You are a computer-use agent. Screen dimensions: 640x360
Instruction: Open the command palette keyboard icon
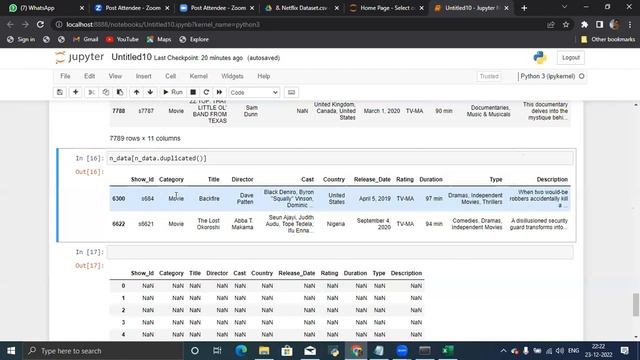(291, 92)
